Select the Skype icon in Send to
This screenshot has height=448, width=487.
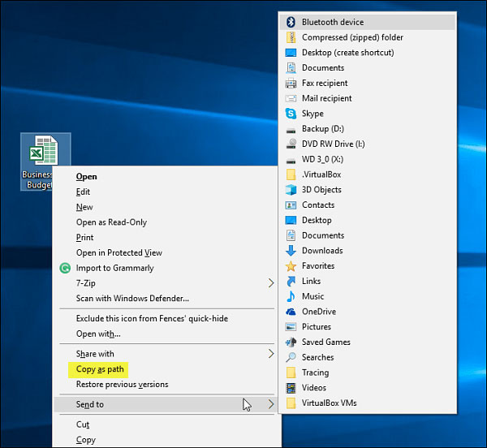coord(291,114)
